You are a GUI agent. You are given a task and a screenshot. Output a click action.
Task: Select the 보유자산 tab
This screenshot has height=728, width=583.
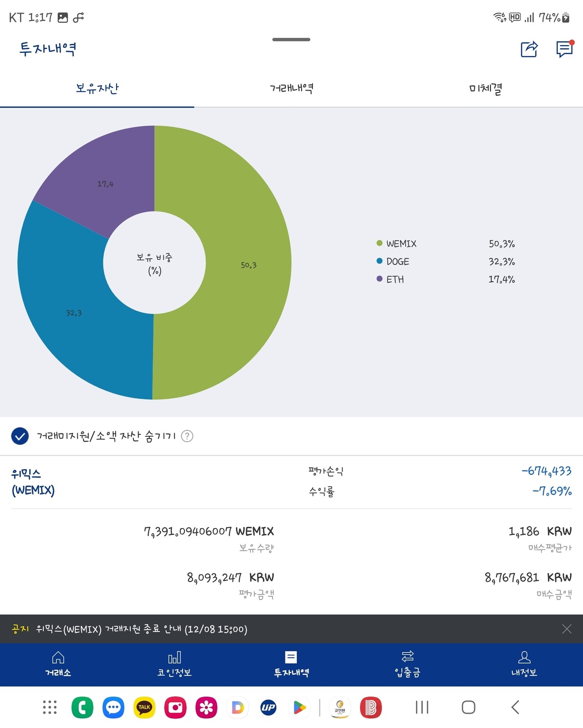tap(97, 88)
